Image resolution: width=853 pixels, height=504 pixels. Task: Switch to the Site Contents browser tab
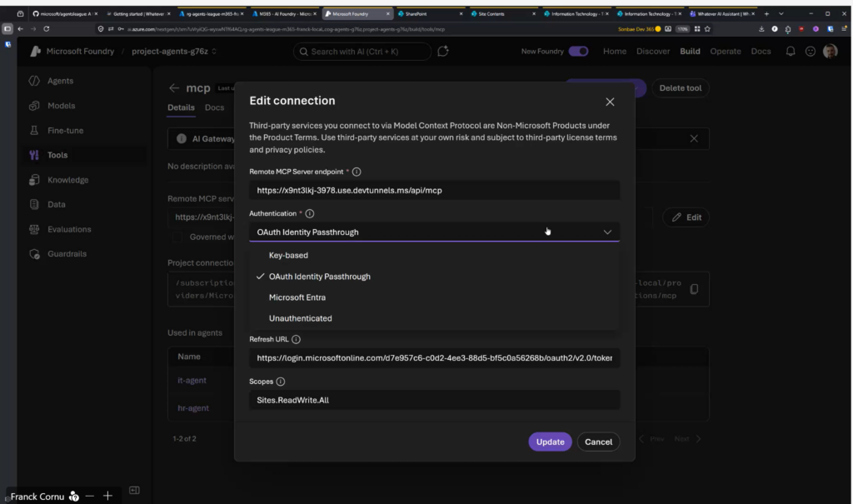(502, 13)
